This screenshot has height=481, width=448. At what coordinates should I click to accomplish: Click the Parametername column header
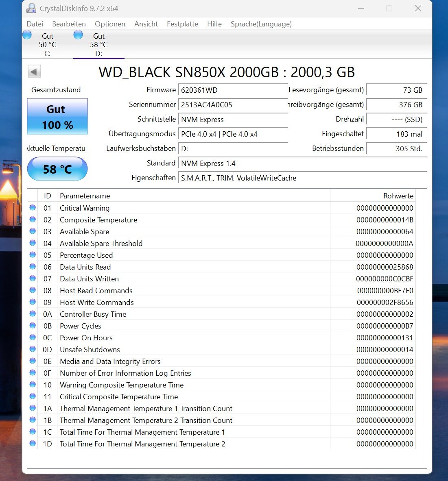click(193, 196)
